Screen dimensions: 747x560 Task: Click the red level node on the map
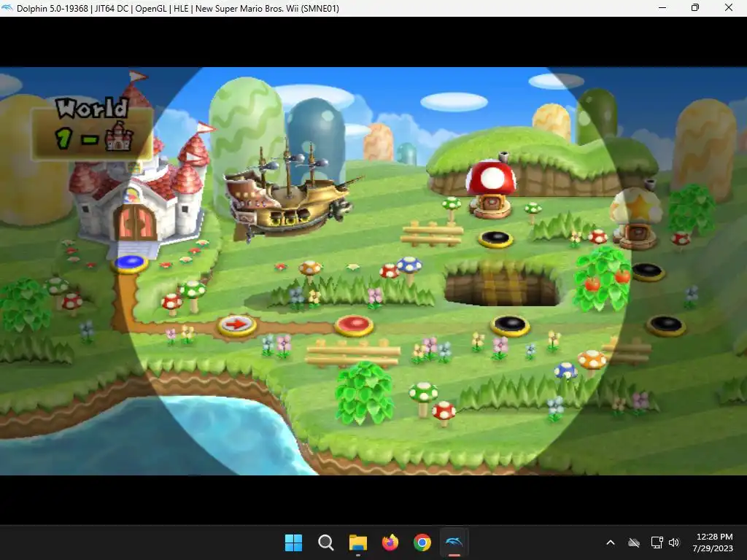click(354, 325)
